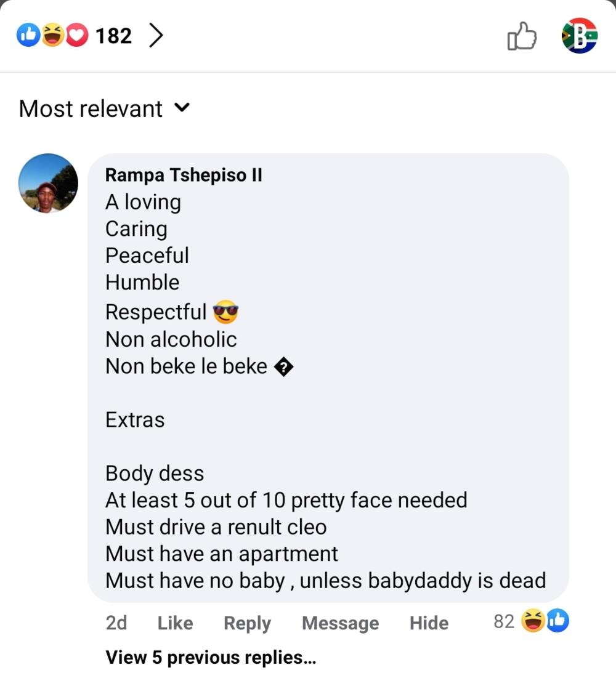The image size is (616, 678).
Task: Expand View 5 previous replies
Action: coord(211,657)
